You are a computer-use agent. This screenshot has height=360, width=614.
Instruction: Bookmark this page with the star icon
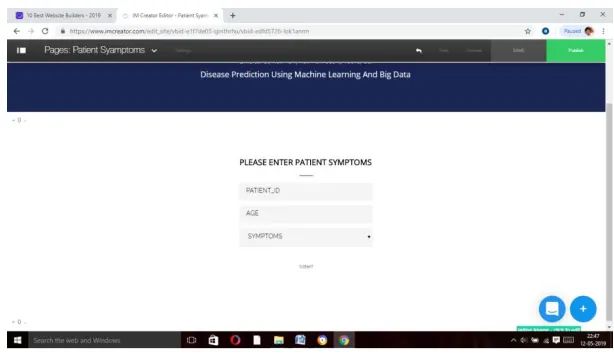click(x=527, y=31)
